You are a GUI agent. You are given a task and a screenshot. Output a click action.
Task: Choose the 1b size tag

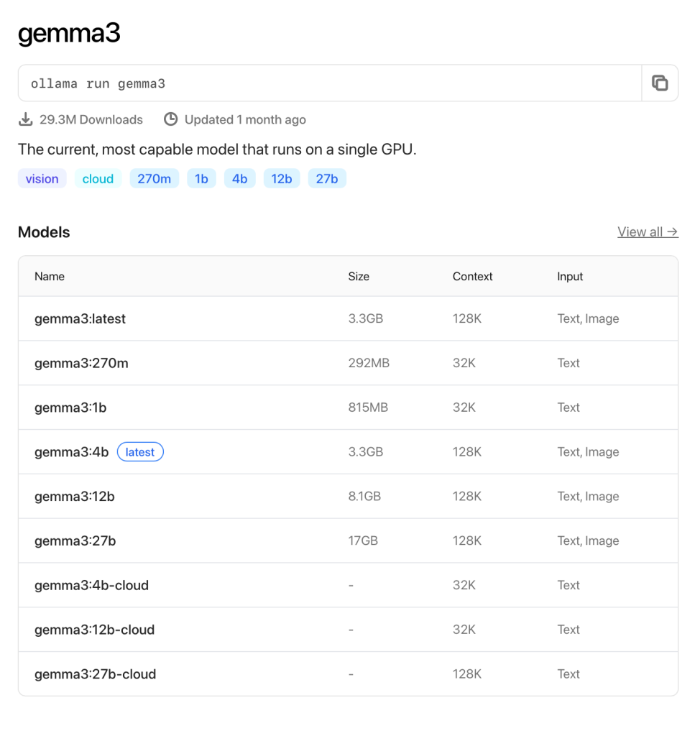201,179
